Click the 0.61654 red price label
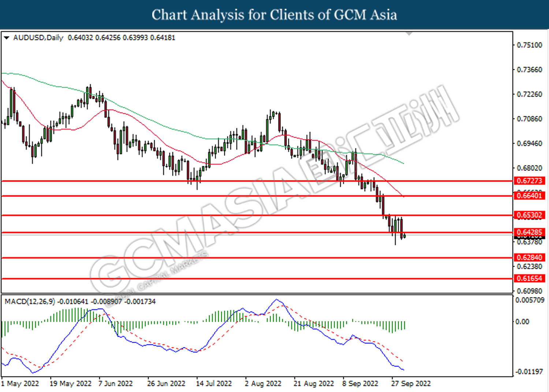The width and height of the screenshot is (549, 392). [x=530, y=279]
